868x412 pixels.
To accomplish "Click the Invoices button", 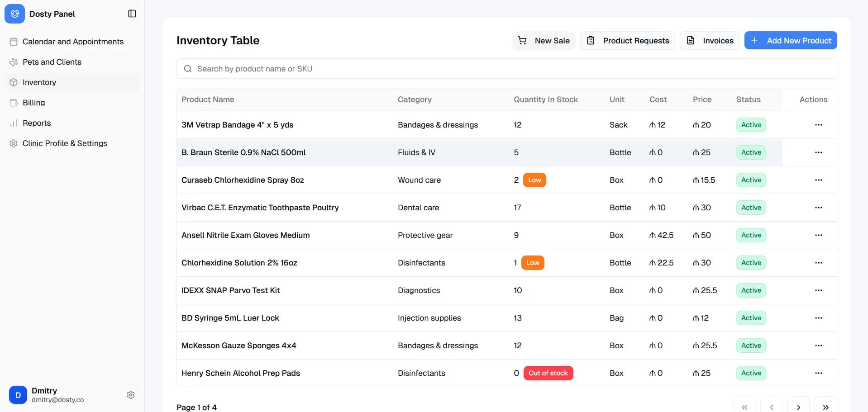I will tap(710, 41).
